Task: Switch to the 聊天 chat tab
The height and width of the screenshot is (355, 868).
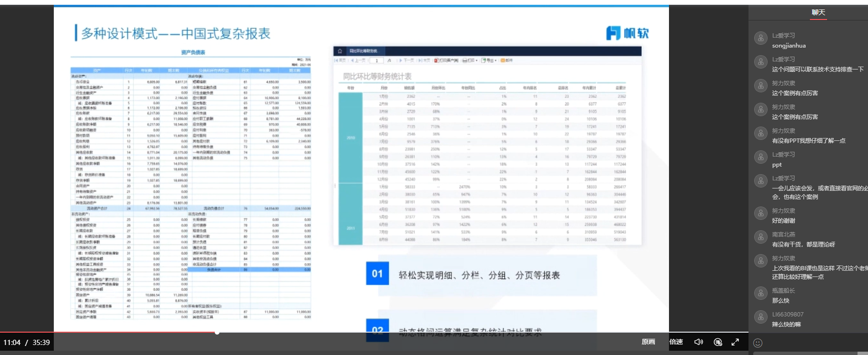Action: [818, 12]
